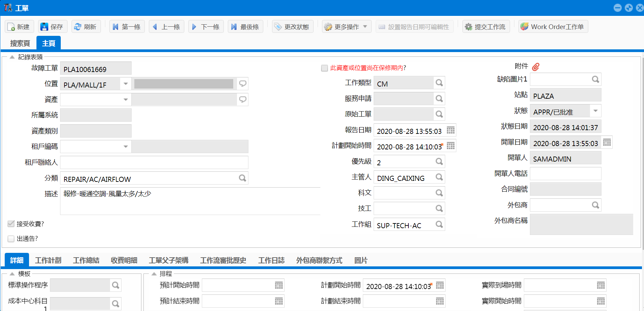Click the 描述 text area
Image resolution: width=644 pixels, height=311 pixels.
point(190,201)
